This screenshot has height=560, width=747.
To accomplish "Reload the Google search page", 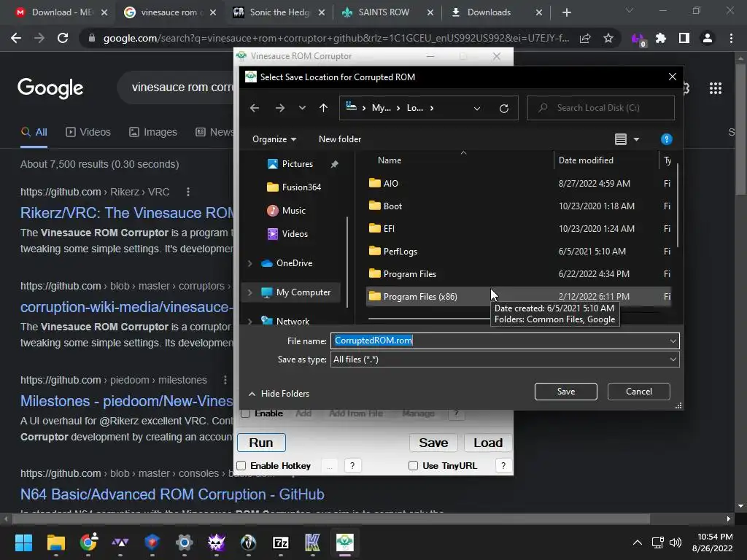I will pyautogui.click(x=63, y=38).
